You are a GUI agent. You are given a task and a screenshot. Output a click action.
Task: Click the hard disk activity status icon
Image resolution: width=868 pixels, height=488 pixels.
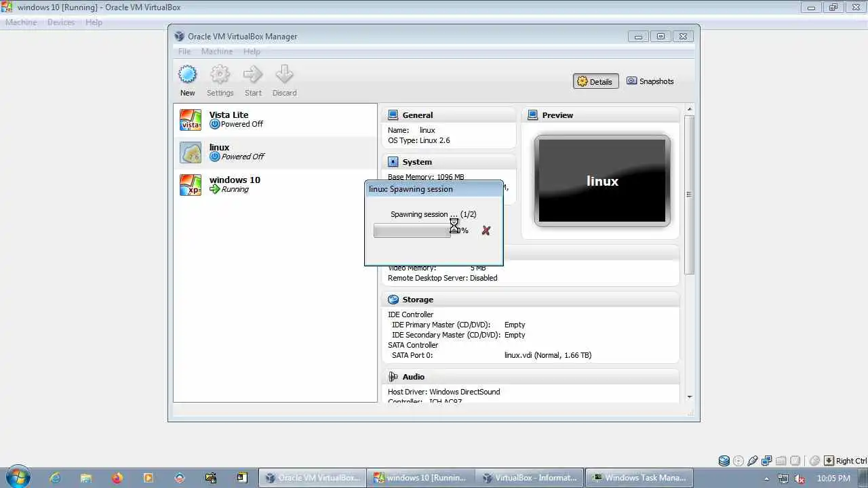coord(724,461)
